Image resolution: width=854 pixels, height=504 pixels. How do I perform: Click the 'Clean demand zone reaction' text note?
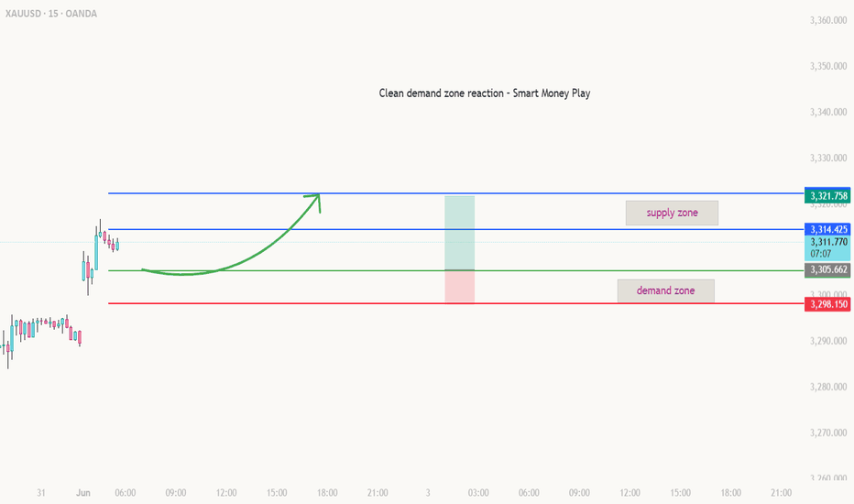tap(484, 93)
